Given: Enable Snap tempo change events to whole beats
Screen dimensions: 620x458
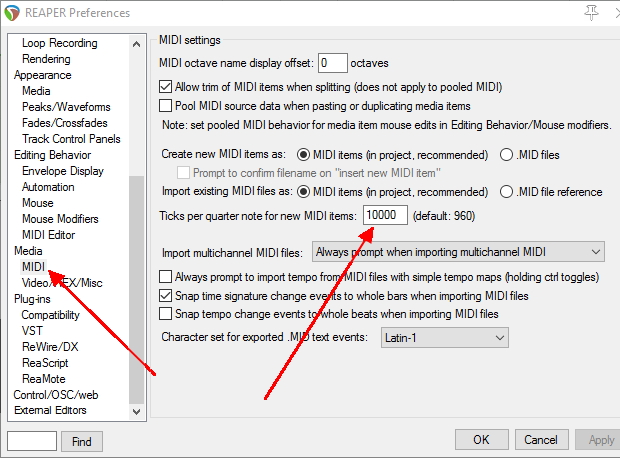Looking at the screenshot, I should pyautogui.click(x=165, y=314).
